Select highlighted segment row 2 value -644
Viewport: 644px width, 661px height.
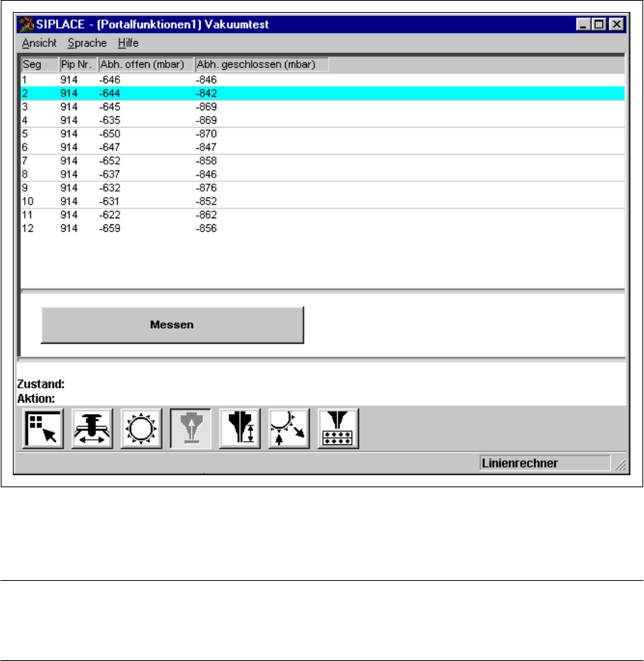click(323, 93)
